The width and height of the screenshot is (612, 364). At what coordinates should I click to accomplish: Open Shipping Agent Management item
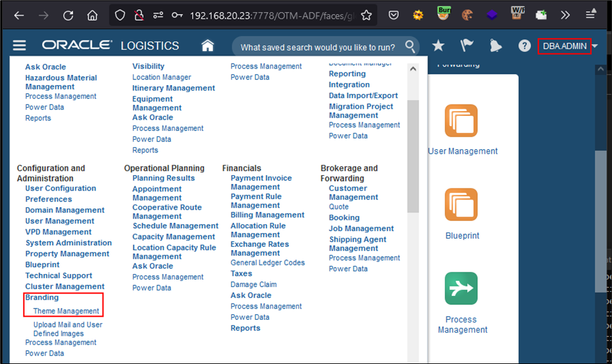[357, 244]
